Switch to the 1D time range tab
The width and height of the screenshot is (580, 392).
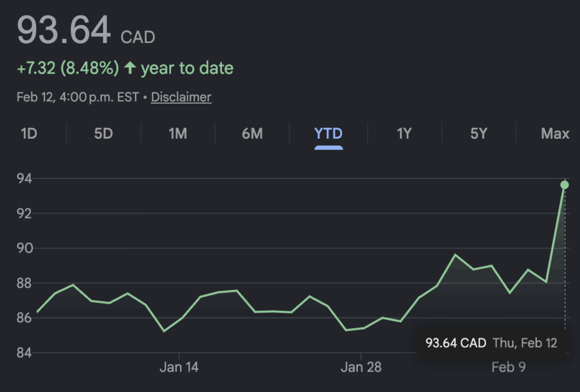tap(29, 134)
